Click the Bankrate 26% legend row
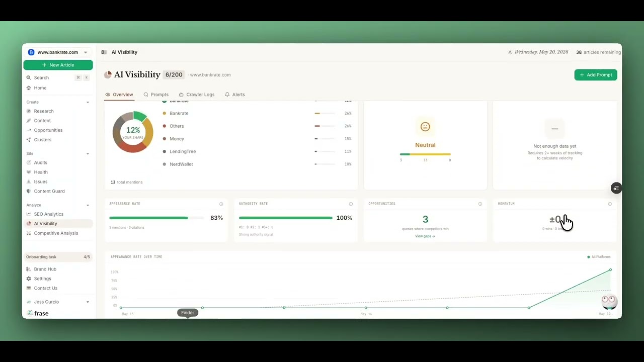 click(257, 114)
